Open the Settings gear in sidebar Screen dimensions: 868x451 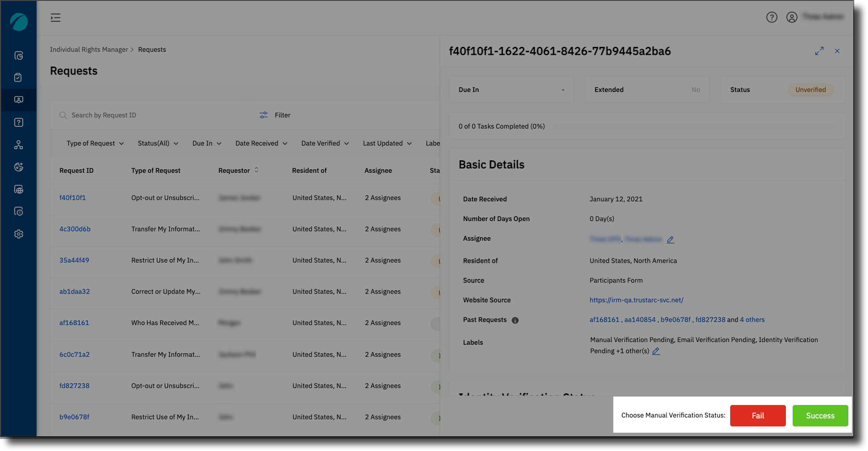18,234
